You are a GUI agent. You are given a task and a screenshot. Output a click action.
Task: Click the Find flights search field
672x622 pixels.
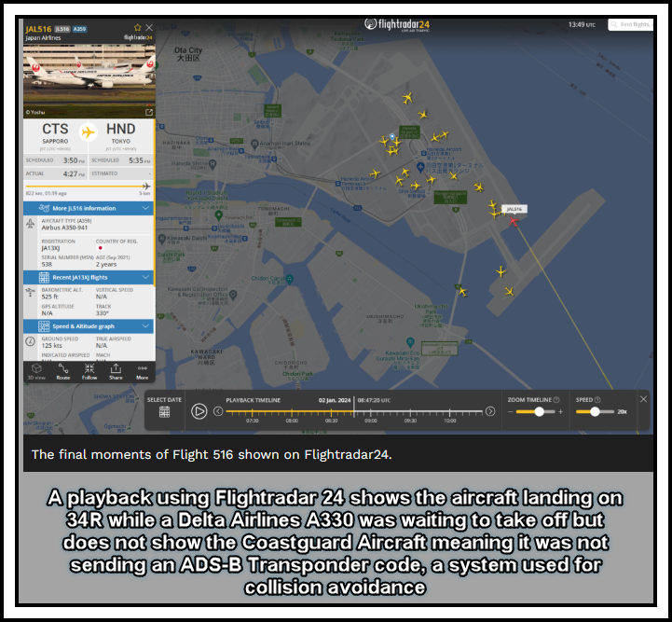pos(630,25)
